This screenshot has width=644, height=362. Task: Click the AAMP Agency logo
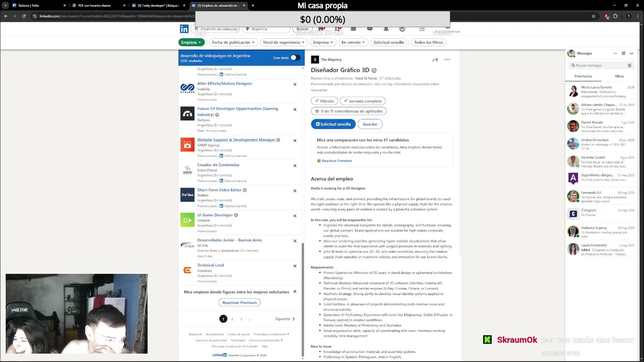click(187, 145)
